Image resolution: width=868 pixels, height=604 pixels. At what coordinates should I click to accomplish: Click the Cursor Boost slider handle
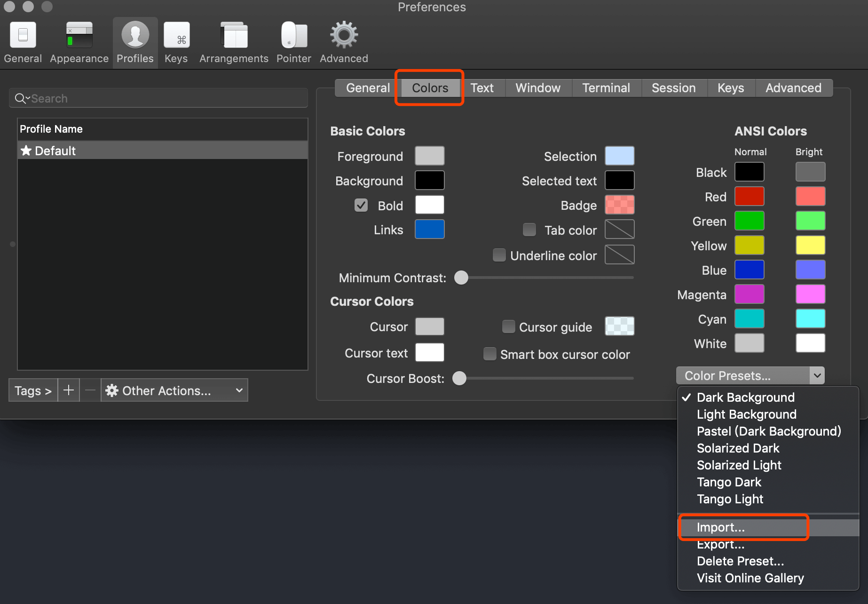pyautogui.click(x=459, y=378)
